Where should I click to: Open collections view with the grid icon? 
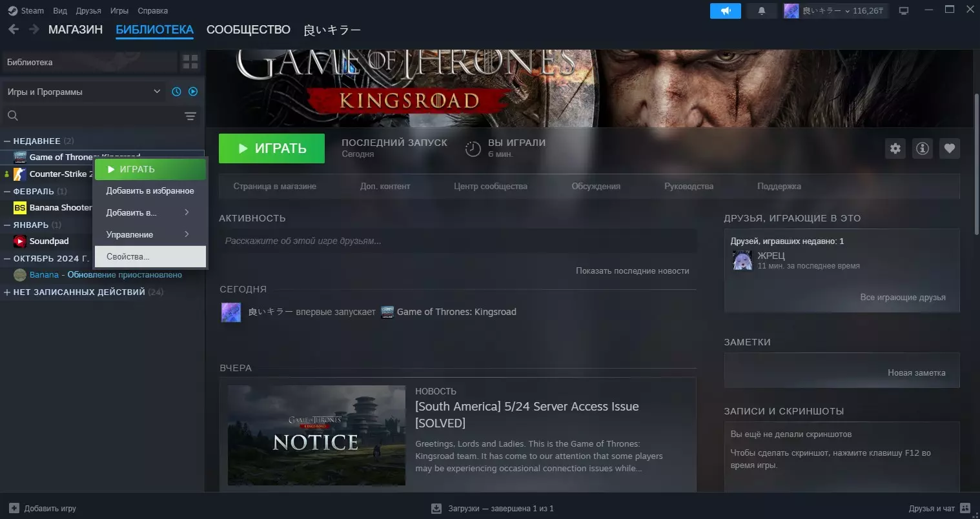190,62
